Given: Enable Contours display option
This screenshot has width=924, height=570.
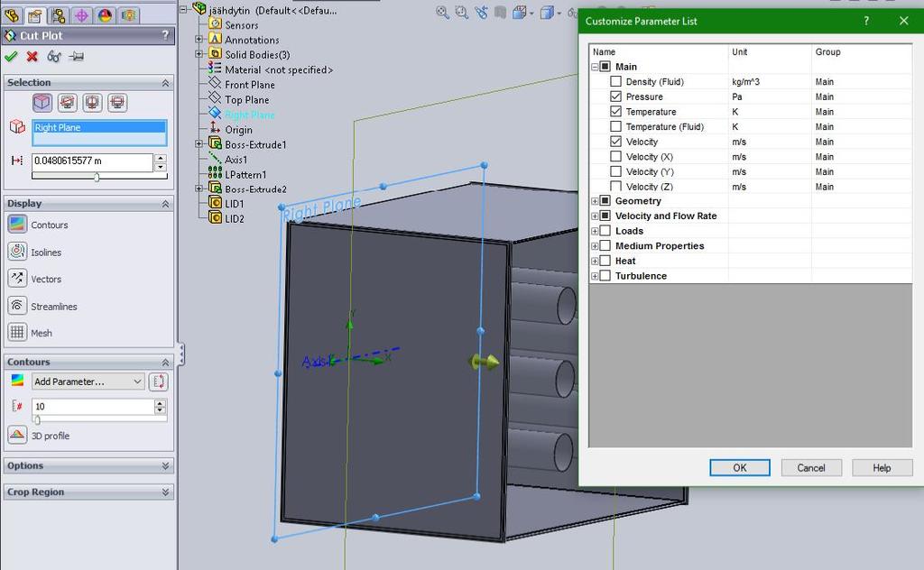Looking at the screenshot, I should tap(18, 225).
